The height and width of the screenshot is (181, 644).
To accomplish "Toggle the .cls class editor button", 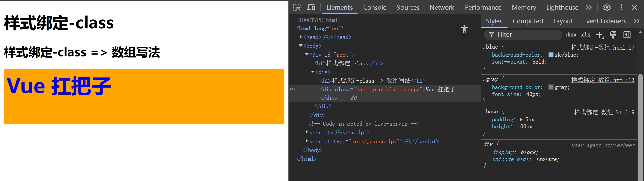I will tap(586, 35).
